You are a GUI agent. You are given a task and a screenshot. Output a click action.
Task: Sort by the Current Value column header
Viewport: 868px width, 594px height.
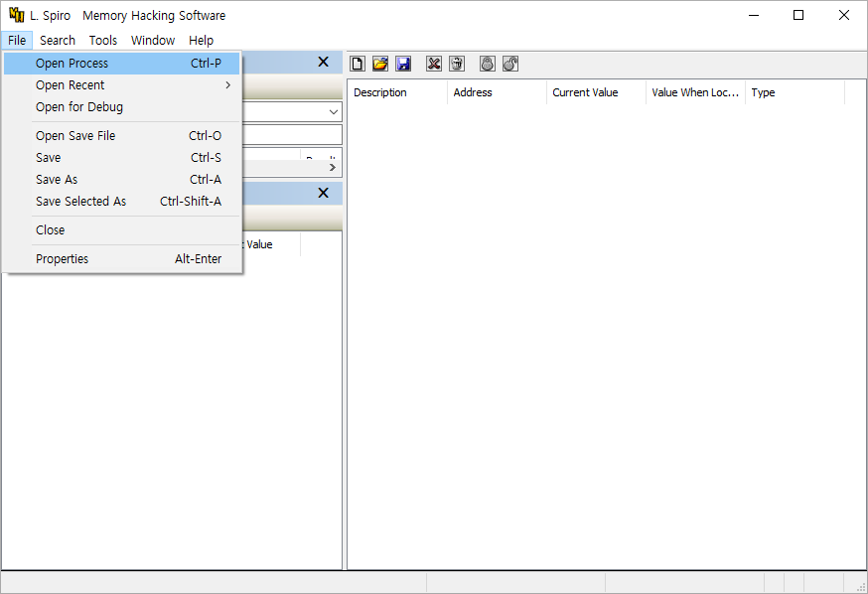[x=596, y=92]
